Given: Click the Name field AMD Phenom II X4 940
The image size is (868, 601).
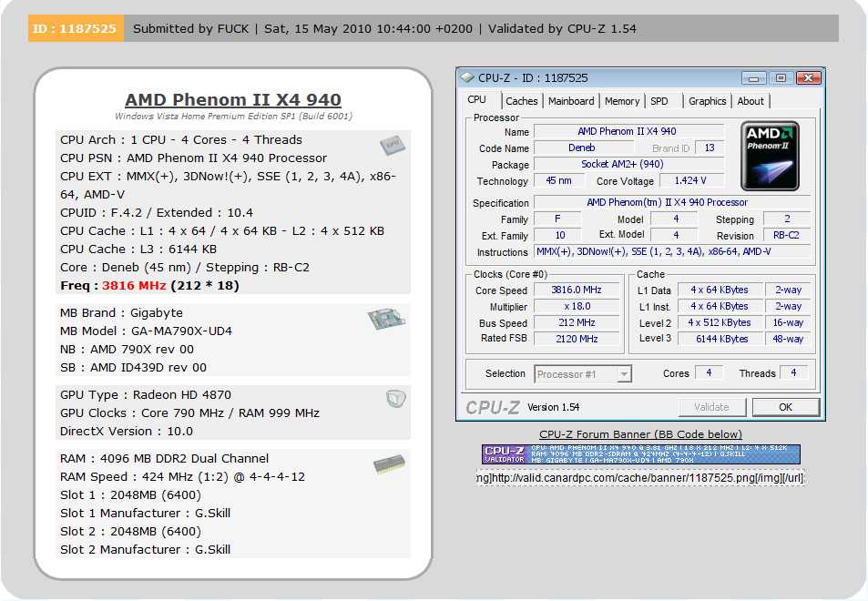Looking at the screenshot, I should tap(628, 132).
